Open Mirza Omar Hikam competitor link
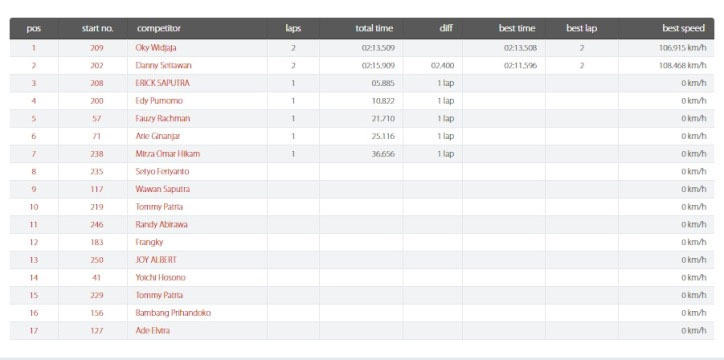 pyautogui.click(x=168, y=154)
